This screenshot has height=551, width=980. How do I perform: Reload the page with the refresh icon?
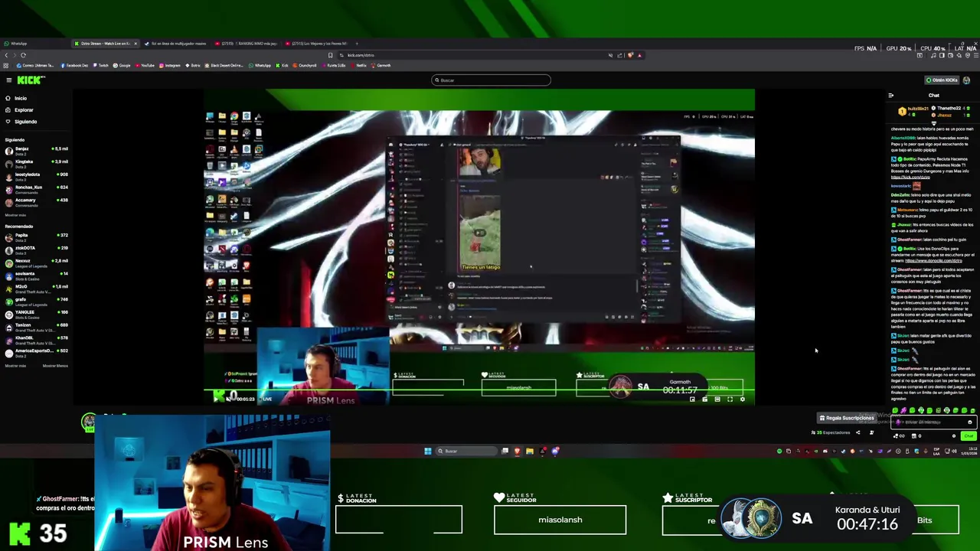(x=23, y=55)
